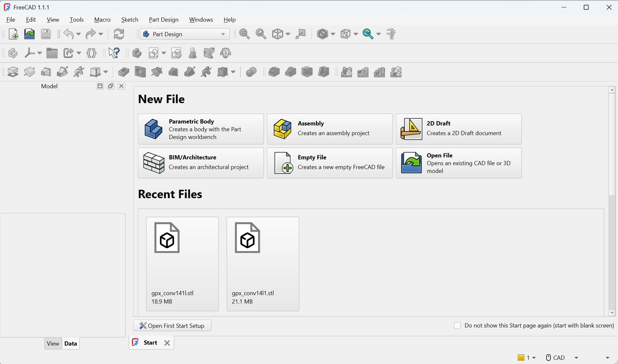The height and width of the screenshot is (364, 618).
Task: Click the Model panel float toggle icon
Action: (x=111, y=86)
